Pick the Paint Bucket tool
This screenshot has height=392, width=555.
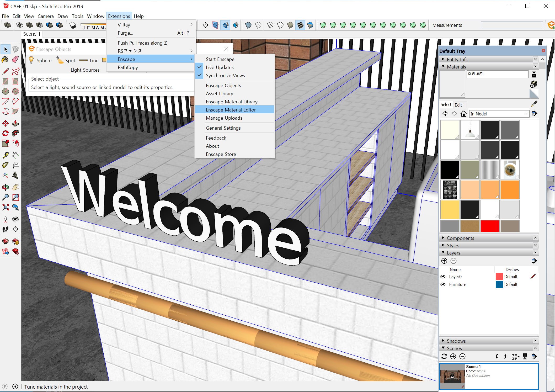6,59
